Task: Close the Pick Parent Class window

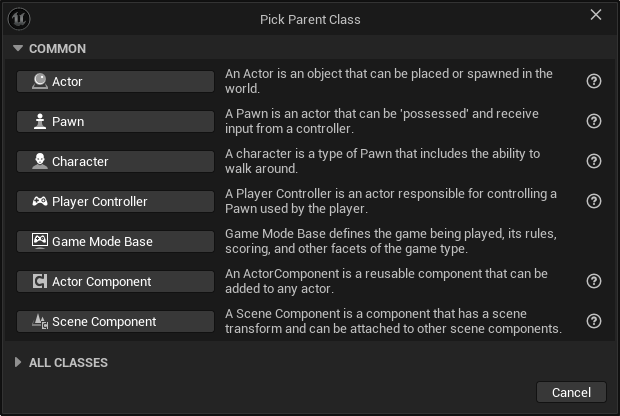Action: point(596,15)
